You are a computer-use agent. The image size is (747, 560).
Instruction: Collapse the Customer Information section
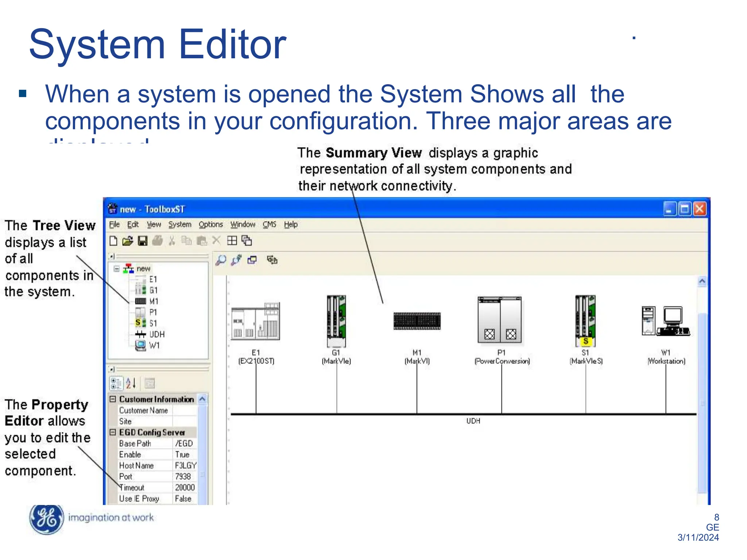(x=113, y=399)
